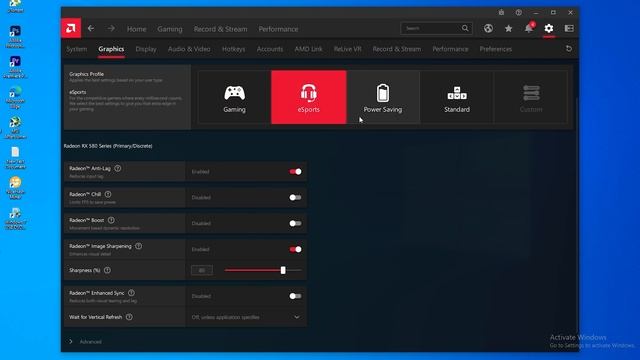The width and height of the screenshot is (640, 360).
Task: Switch to the Graphics tab
Action: click(111, 49)
